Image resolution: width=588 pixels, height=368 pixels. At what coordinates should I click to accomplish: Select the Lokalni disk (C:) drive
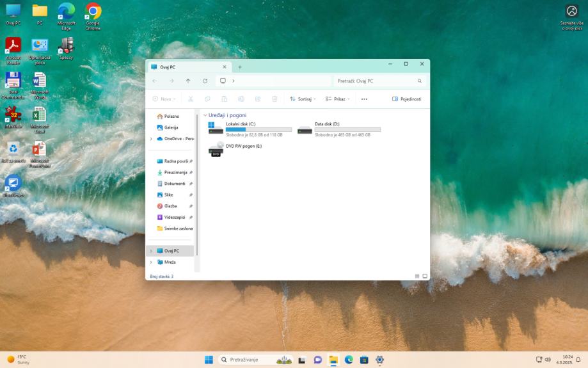pyautogui.click(x=250, y=129)
